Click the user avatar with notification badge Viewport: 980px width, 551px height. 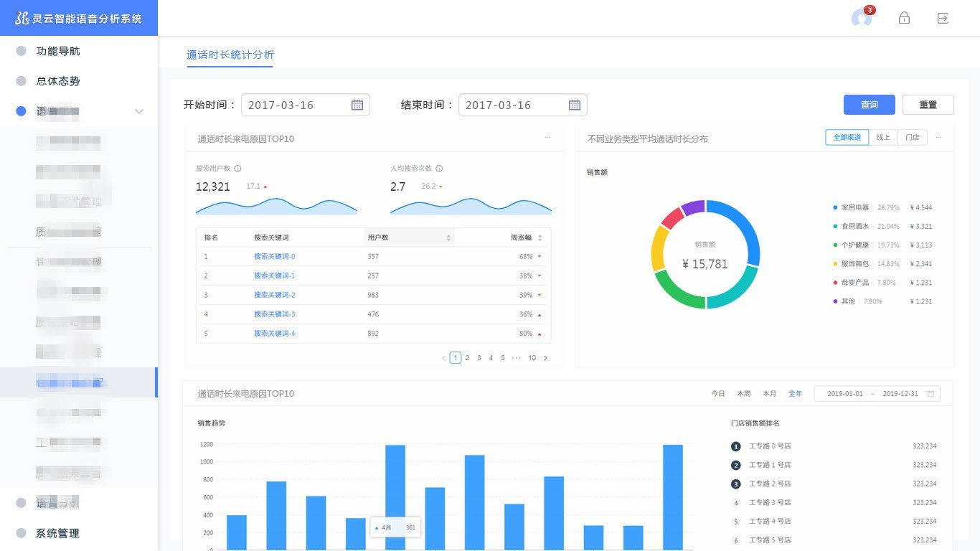click(862, 18)
